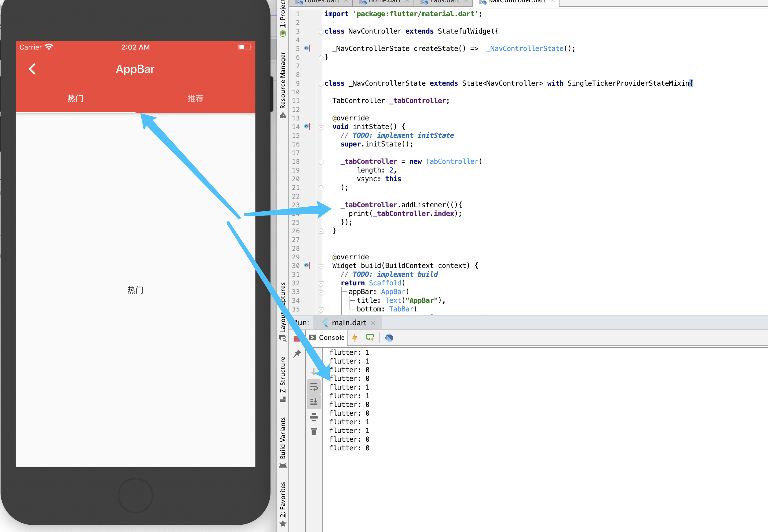Click override gutter icon on initState line
Viewport: 768px width, 532px height.
308,127
